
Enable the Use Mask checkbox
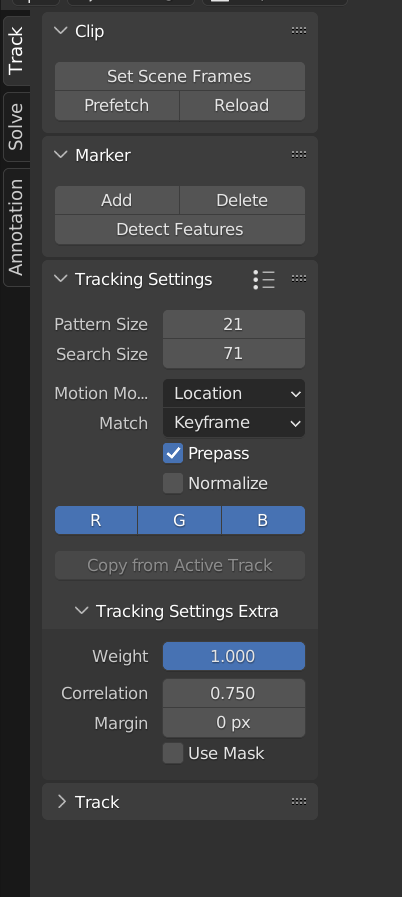(173, 753)
